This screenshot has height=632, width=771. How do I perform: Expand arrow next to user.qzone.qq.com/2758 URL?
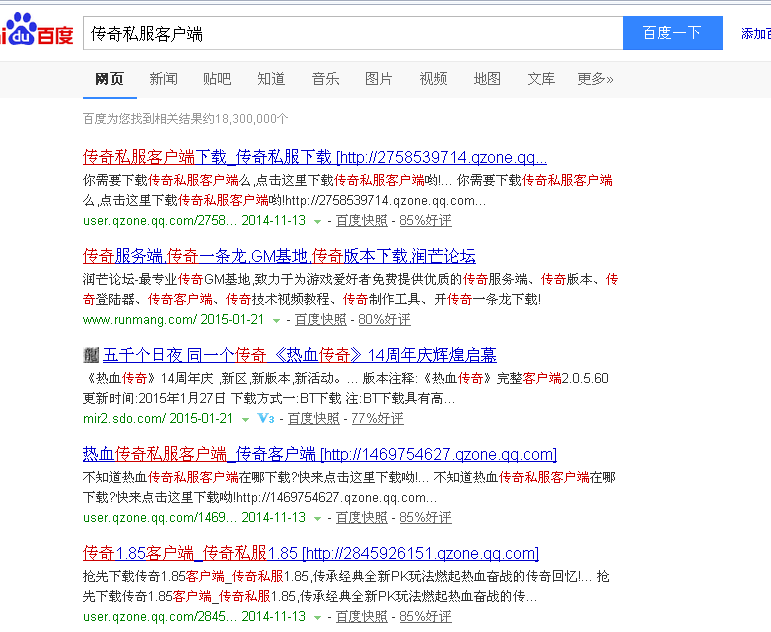coord(318,221)
